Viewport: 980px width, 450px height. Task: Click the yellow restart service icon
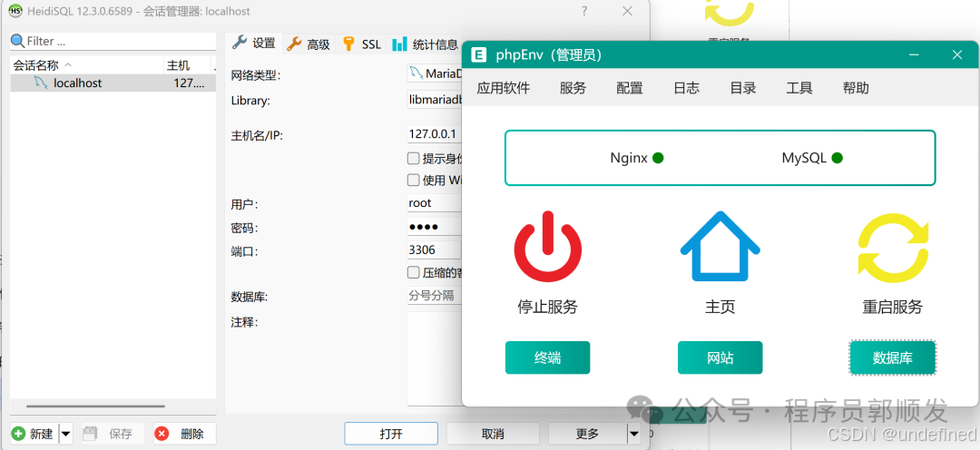point(893,248)
